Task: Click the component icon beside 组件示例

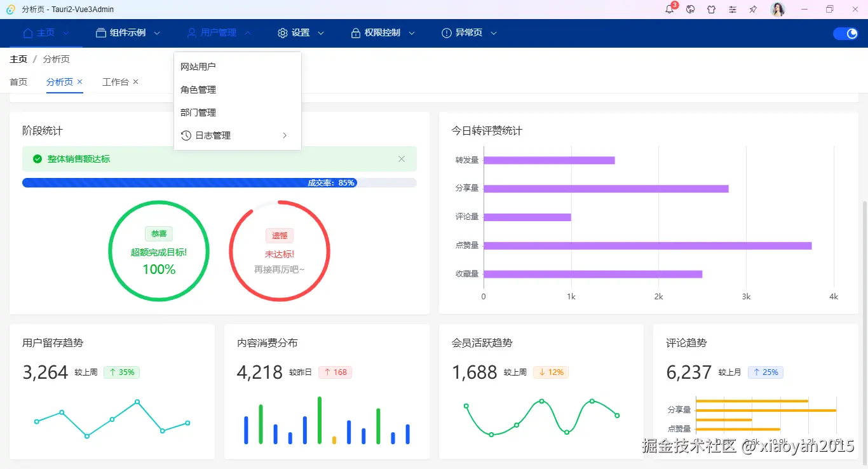Action: (x=100, y=32)
